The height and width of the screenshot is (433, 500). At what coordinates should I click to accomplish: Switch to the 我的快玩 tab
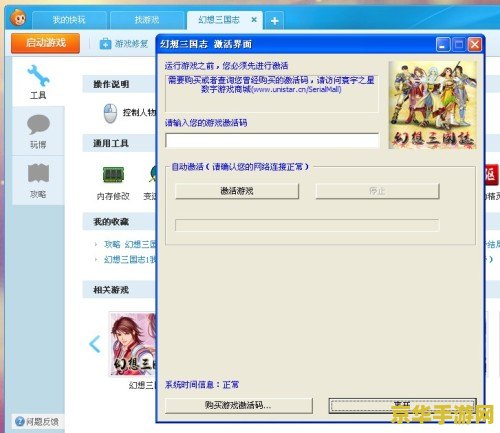(x=69, y=20)
